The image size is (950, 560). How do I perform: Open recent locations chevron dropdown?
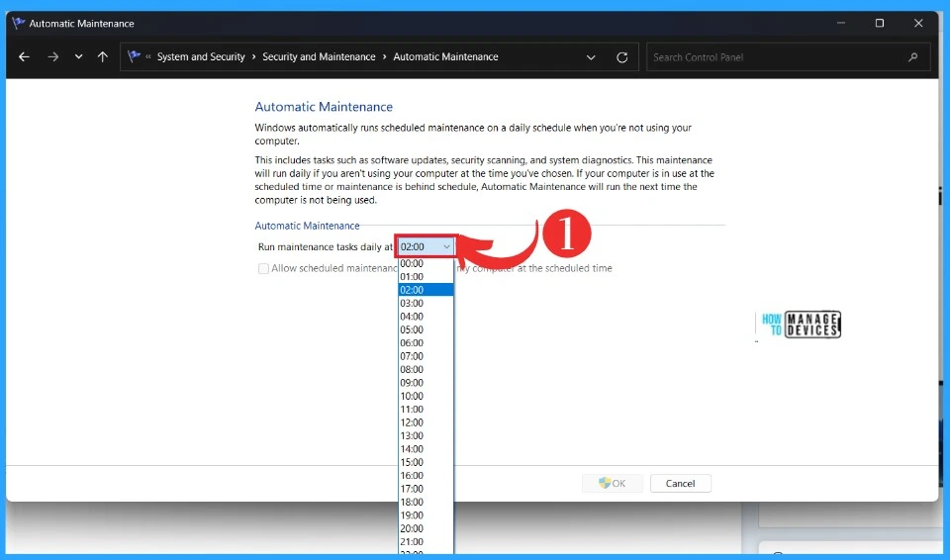[x=79, y=57]
